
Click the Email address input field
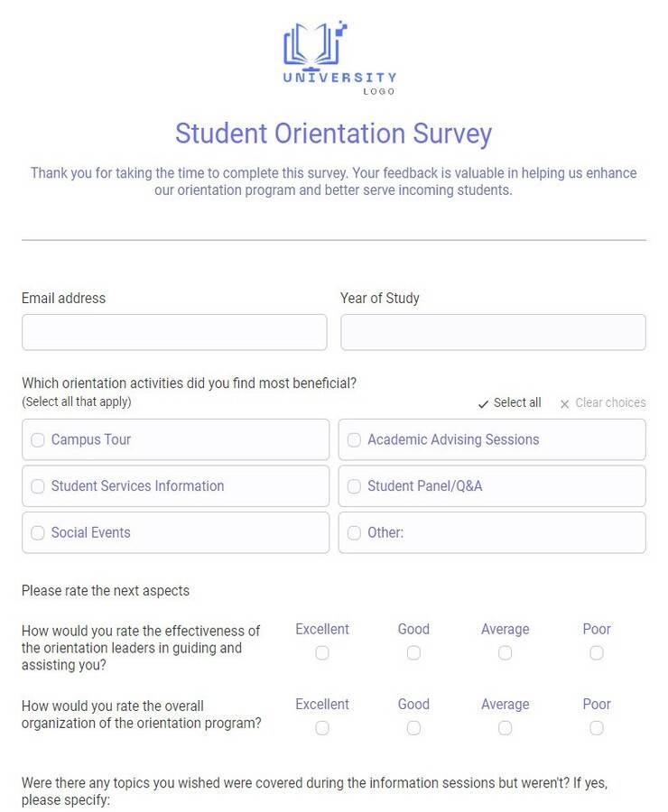click(173, 331)
